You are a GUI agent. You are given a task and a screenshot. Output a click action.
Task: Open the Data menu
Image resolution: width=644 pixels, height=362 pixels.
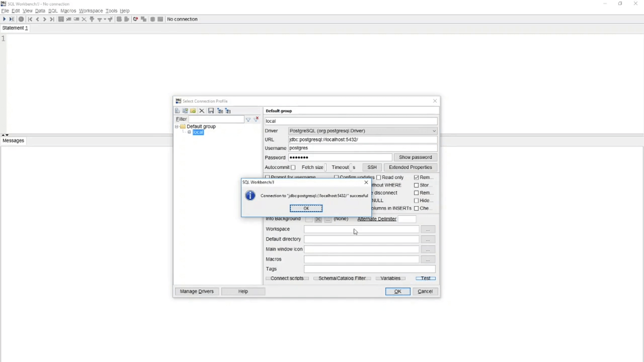point(40,11)
